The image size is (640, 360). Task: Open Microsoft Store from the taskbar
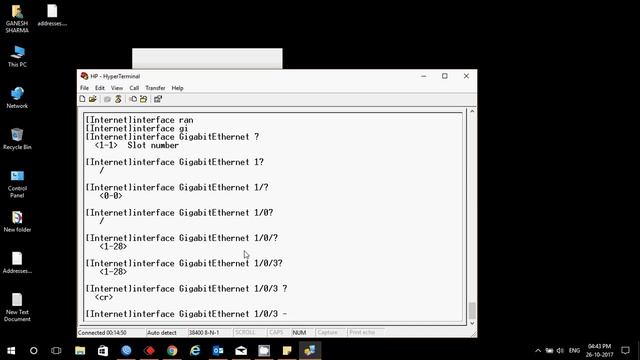pyautogui.click(x=103, y=351)
